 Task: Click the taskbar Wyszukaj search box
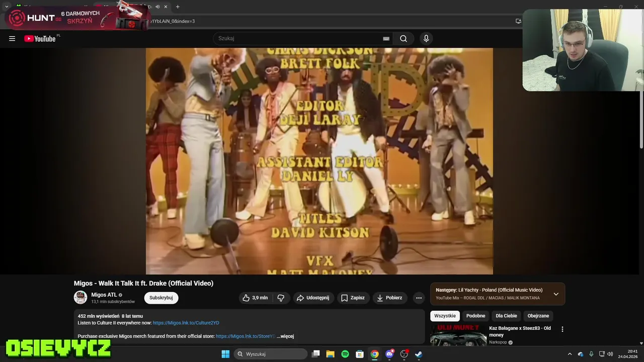[271, 354]
